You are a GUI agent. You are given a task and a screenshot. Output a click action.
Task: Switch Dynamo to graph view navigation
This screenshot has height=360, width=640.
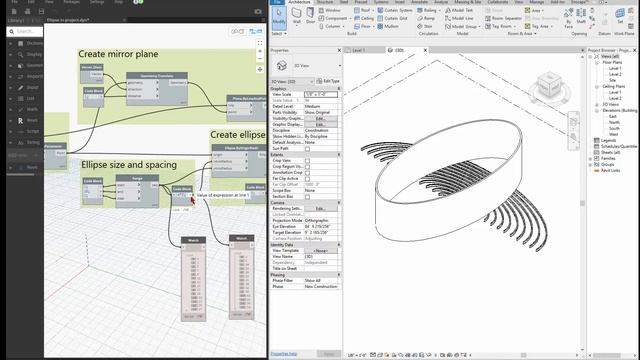(x=256, y=31)
